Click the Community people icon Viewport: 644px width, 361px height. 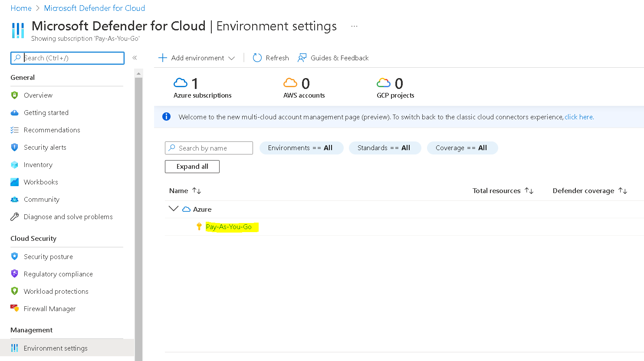(x=14, y=199)
